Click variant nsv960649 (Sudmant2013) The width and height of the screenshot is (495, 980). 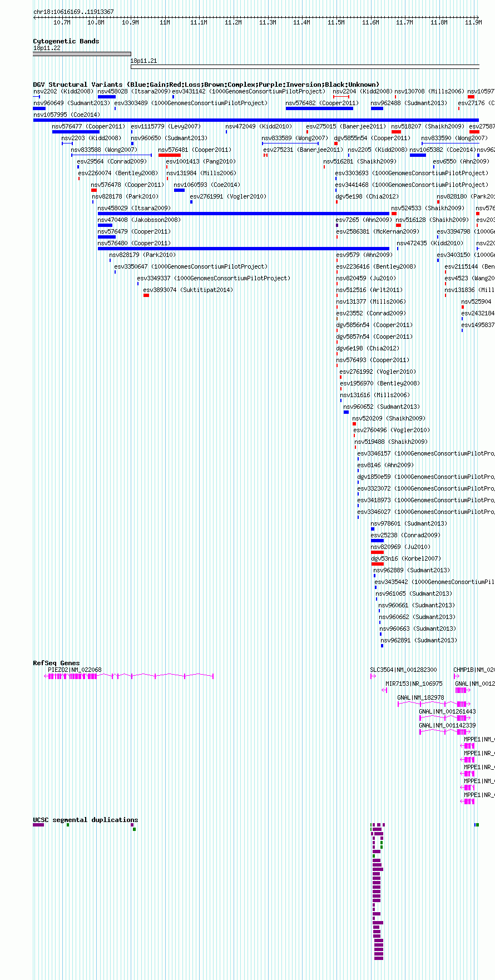72,103
